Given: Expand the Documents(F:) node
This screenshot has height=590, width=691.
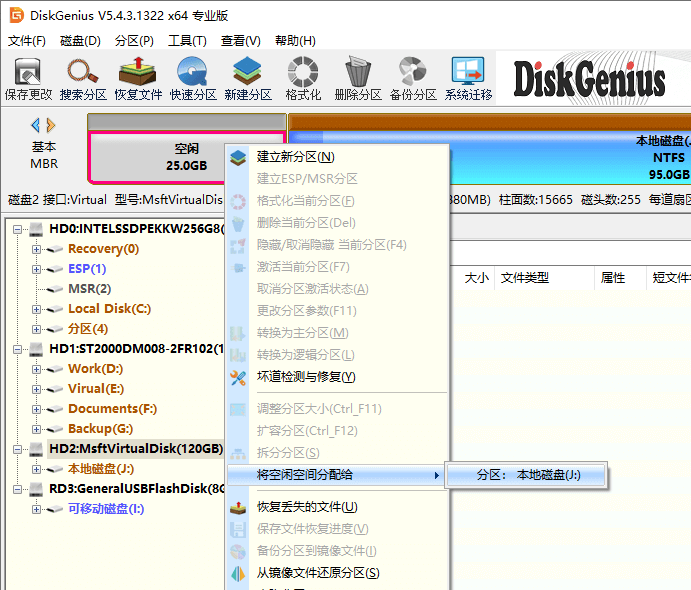Looking at the screenshot, I should click(x=36, y=409).
